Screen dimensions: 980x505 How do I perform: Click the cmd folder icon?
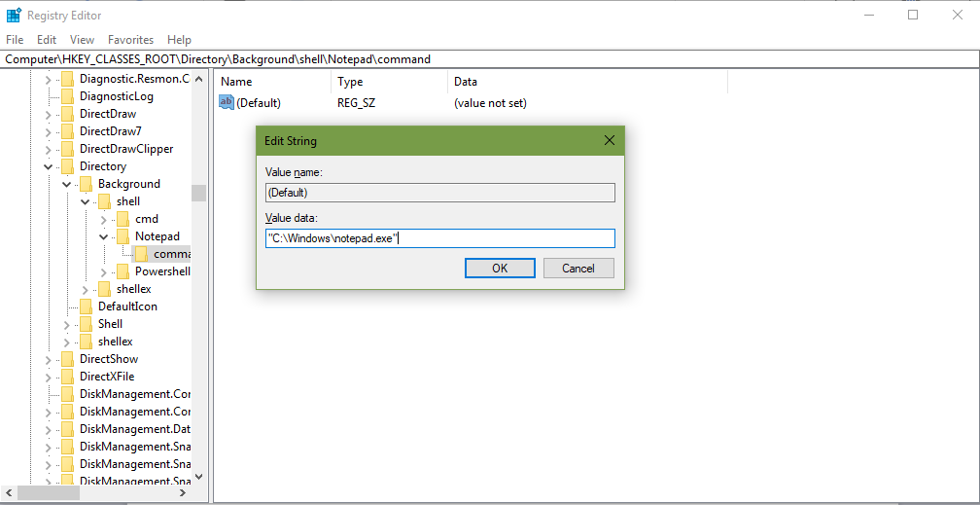click(x=123, y=219)
